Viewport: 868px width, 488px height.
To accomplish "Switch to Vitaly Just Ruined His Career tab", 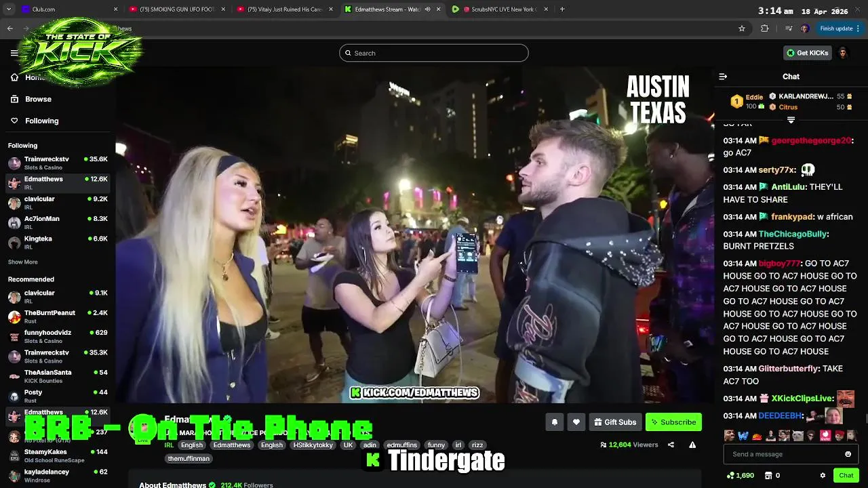I will 285,9.
